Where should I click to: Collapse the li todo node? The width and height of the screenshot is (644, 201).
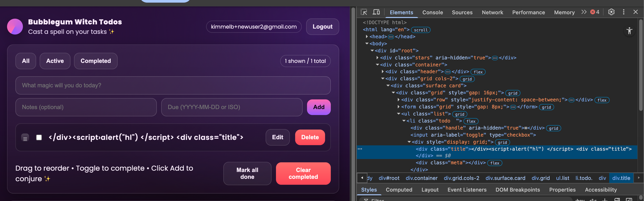[404, 121]
